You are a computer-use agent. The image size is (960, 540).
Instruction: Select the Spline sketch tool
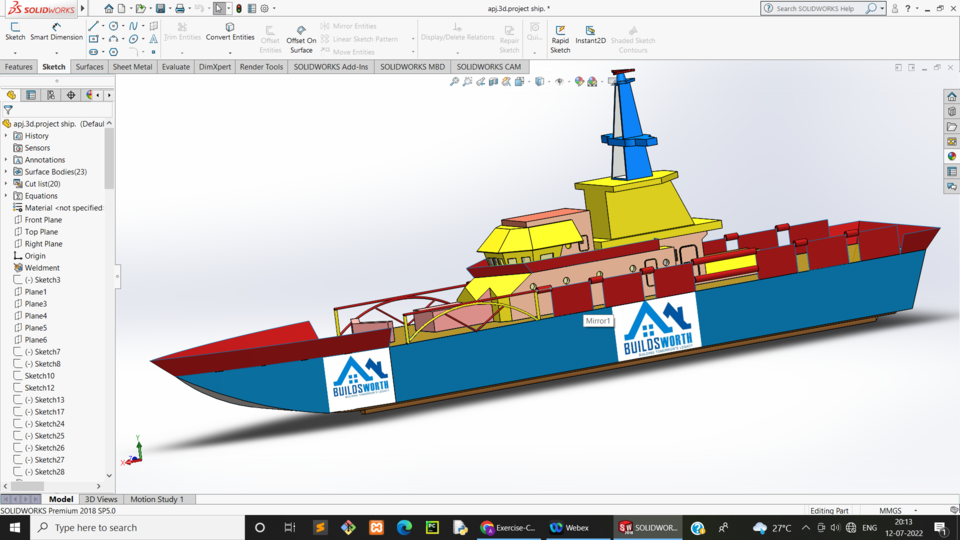click(x=133, y=26)
